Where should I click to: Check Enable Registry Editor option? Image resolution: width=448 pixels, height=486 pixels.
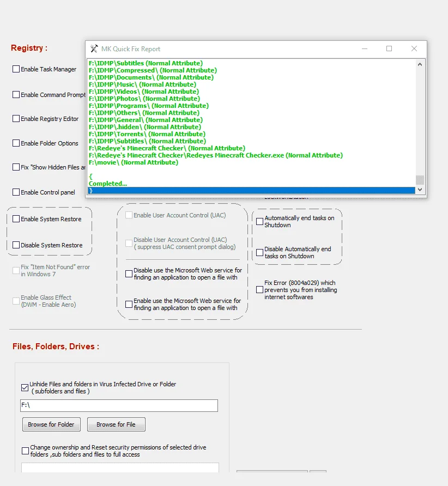16,119
